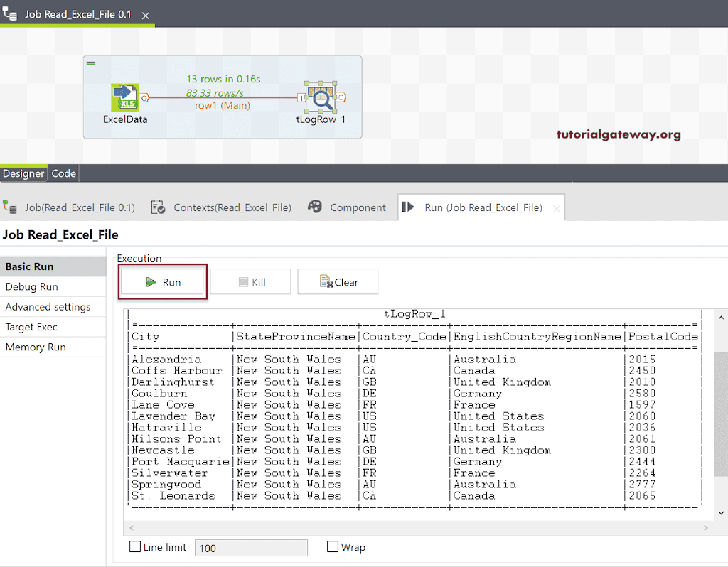Screen dimensions: 728x567
Task: Switch to the Code tab
Action: click(x=63, y=173)
